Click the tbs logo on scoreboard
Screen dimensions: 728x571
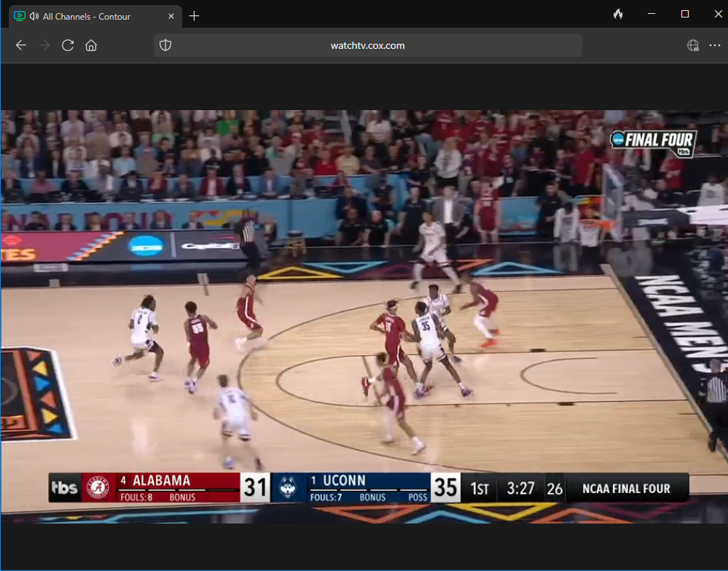click(65, 487)
